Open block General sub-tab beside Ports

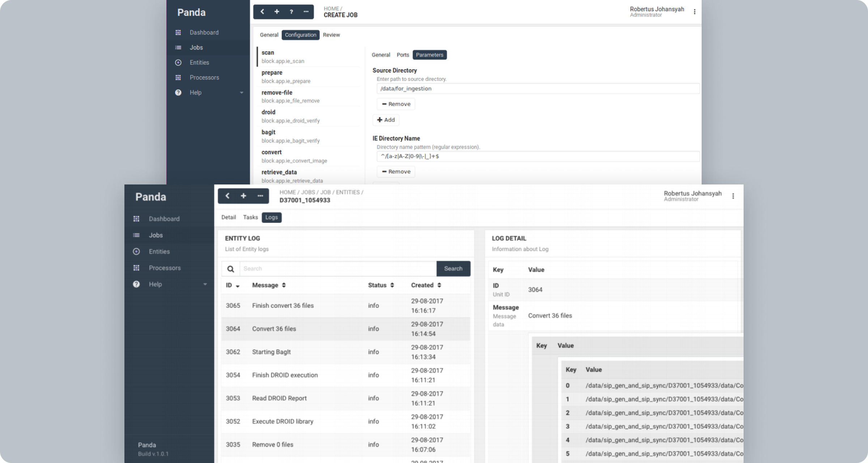click(381, 55)
